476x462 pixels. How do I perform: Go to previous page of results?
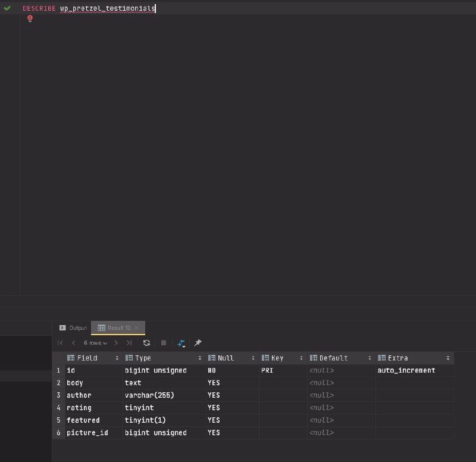[73, 343]
